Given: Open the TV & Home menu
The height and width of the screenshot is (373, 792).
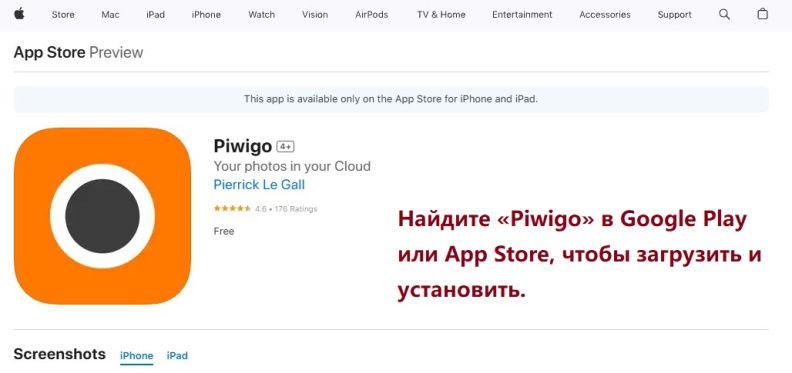Looking at the screenshot, I should [x=441, y=15].
